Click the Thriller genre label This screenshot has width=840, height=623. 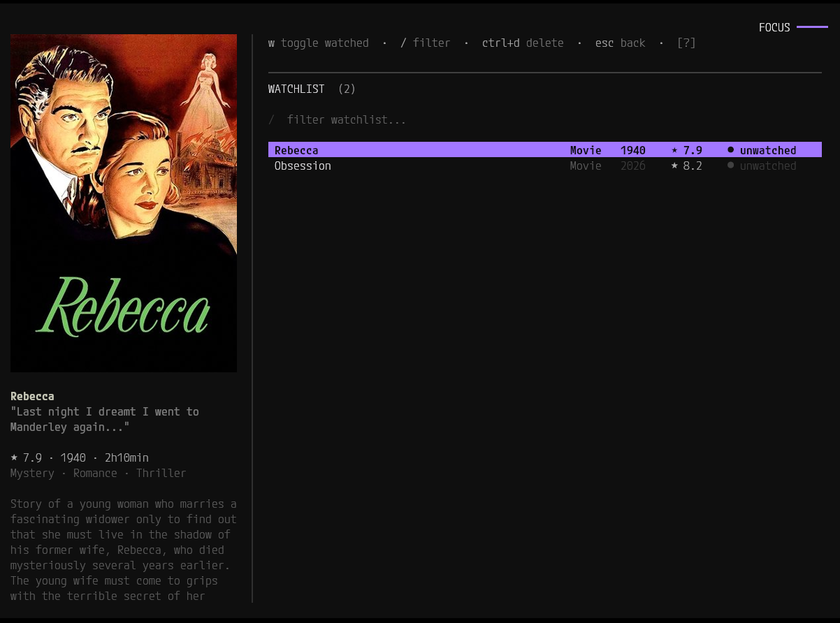point(161,474)
